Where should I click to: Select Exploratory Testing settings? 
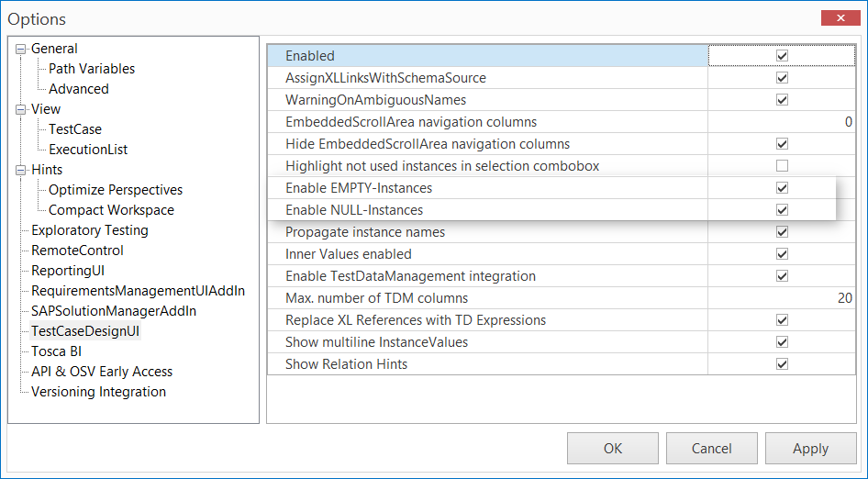point(90,230)
